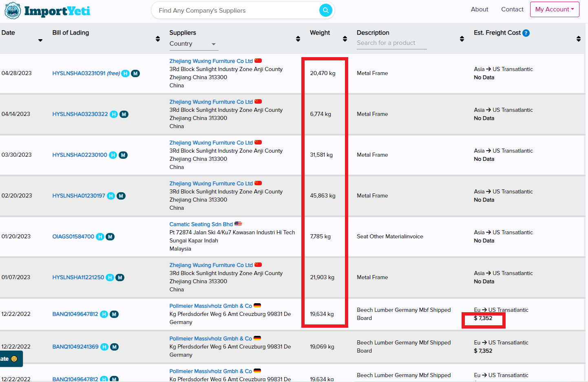Open the About page

click(x=480, y=9)
